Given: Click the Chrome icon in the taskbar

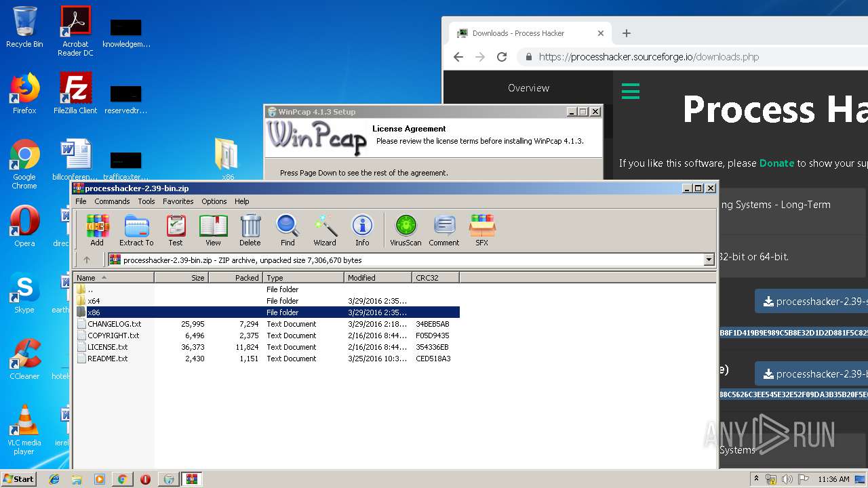Looking at the screenshot, I should click(x=122, y=479).
